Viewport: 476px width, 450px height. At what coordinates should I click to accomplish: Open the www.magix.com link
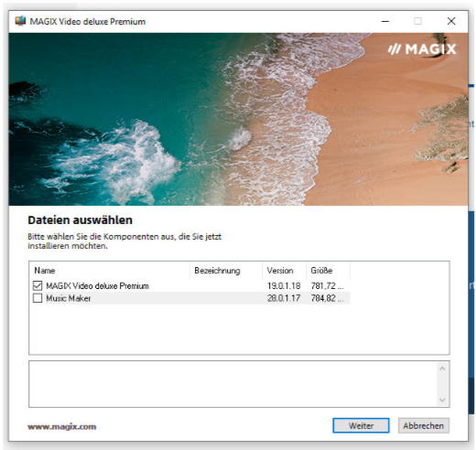(62, 426)
